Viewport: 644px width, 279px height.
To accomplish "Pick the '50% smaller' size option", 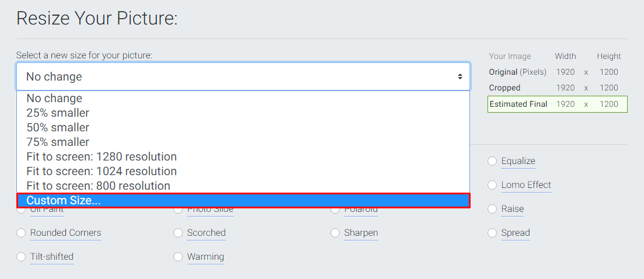I will coord(58,128).
